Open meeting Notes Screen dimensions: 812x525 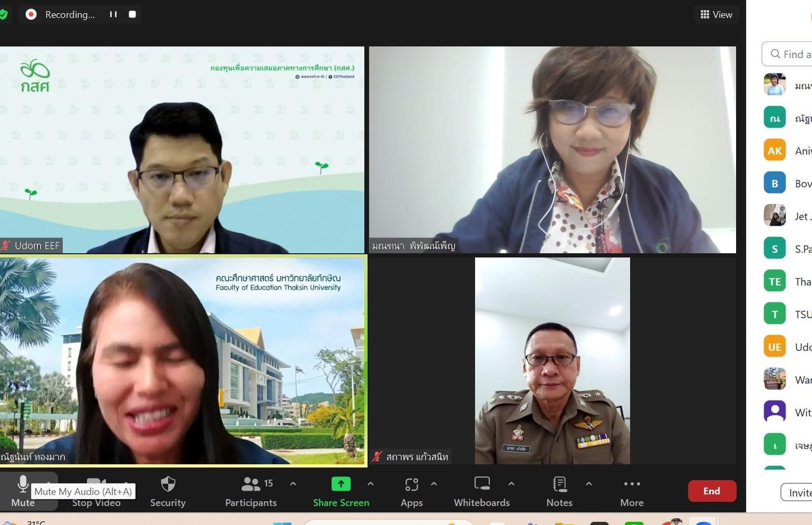pyautogui.click(x=559, y=491)
